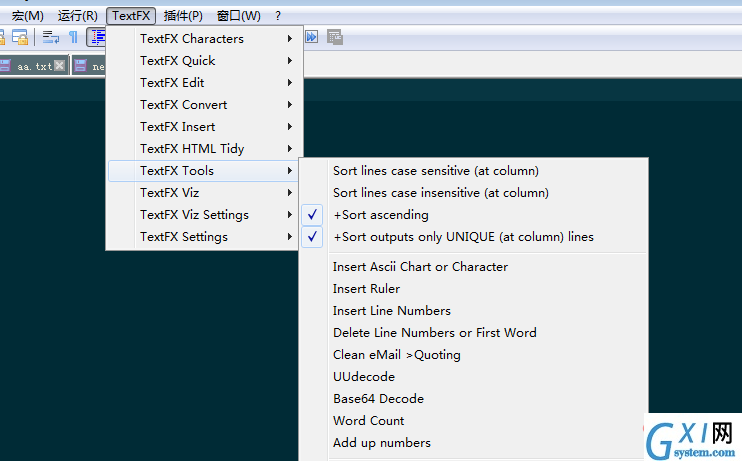Expand TextFX Characters submenu
This screenshot has width=742, height=461.
coord(203,39)
